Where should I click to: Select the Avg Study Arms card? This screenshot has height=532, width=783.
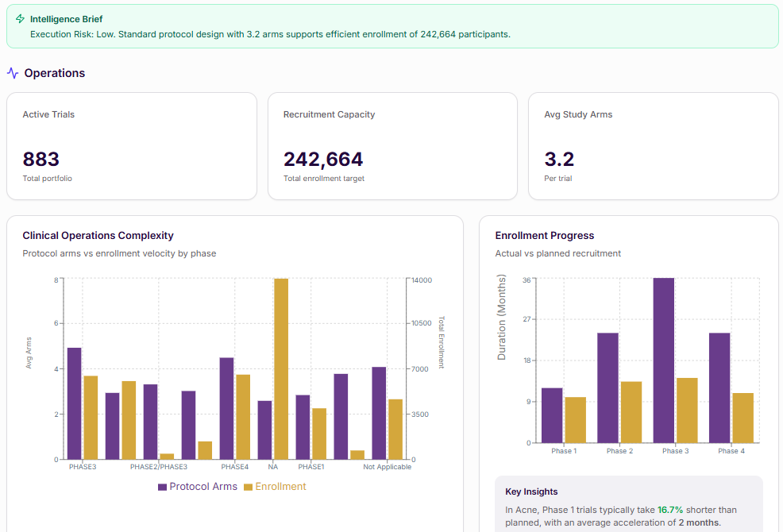coord(654,146)
